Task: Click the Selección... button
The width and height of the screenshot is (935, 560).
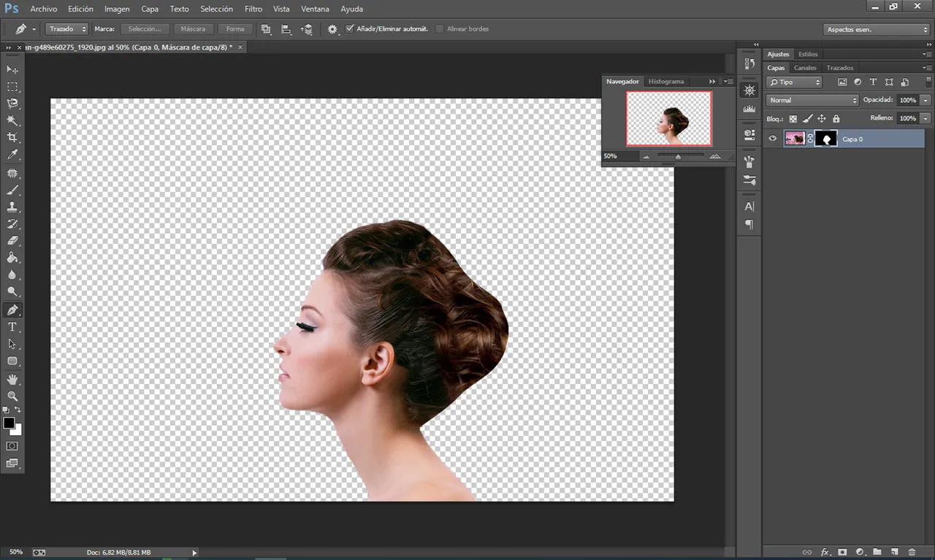Action: 145,29
